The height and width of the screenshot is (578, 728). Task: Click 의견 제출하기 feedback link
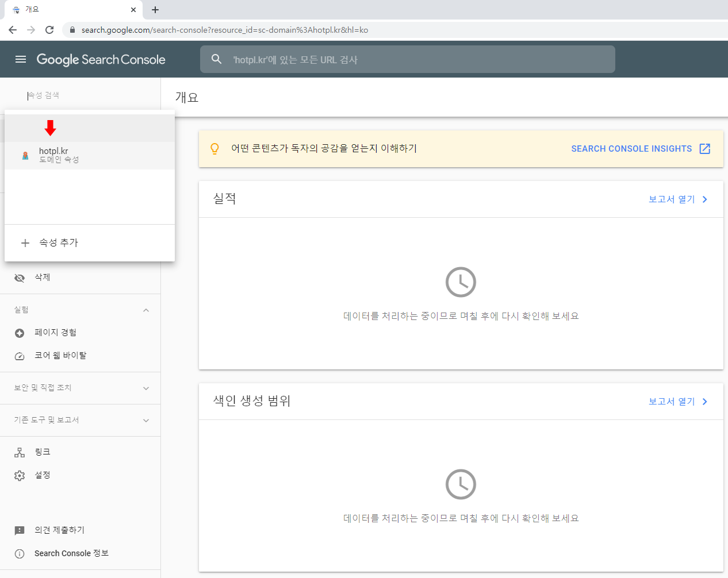(59, 530)
